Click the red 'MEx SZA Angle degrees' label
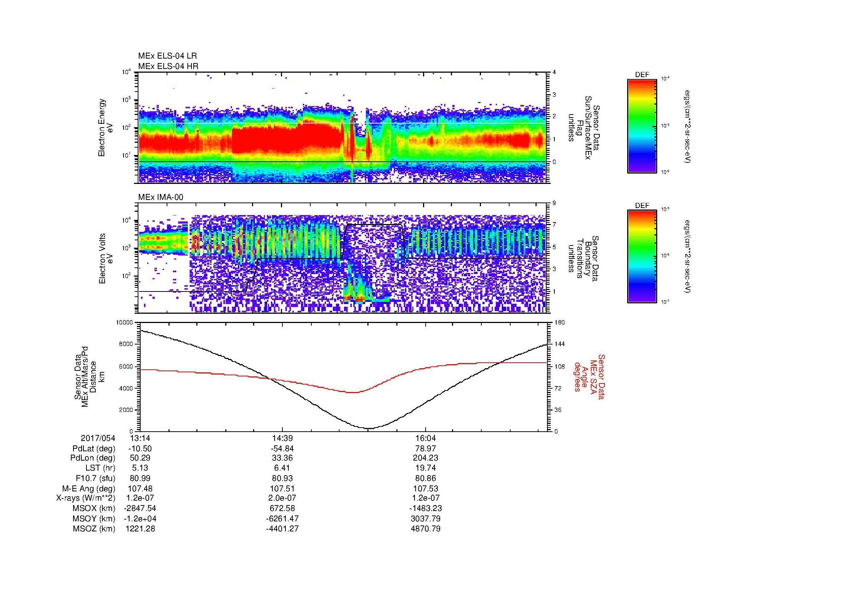 pos(589,376)
